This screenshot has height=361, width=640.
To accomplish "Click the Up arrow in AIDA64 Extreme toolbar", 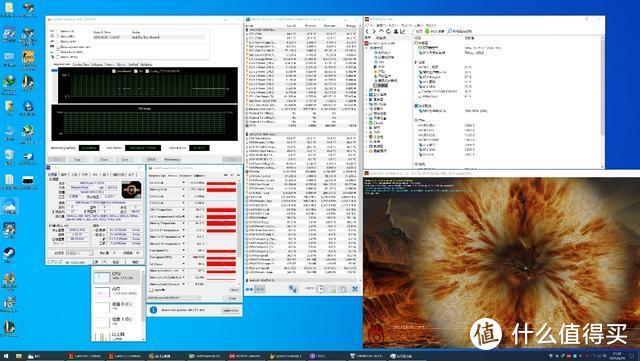I will [381, 31].
